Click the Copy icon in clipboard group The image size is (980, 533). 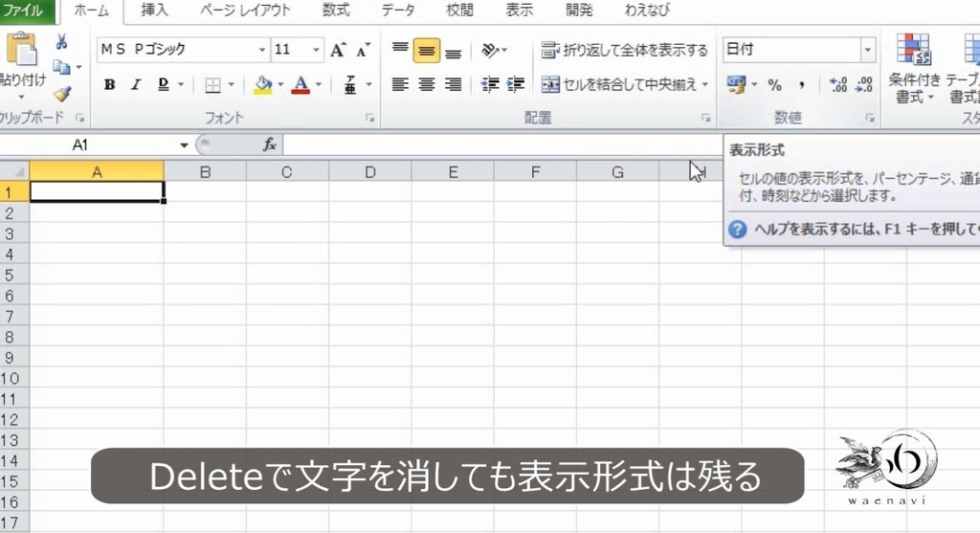(x=61, y=67)
